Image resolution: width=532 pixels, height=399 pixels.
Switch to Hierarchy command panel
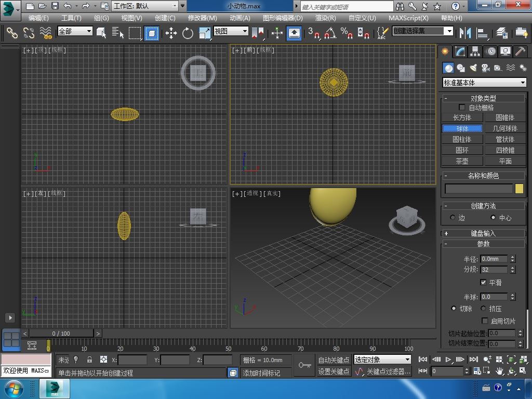point(475,51)
